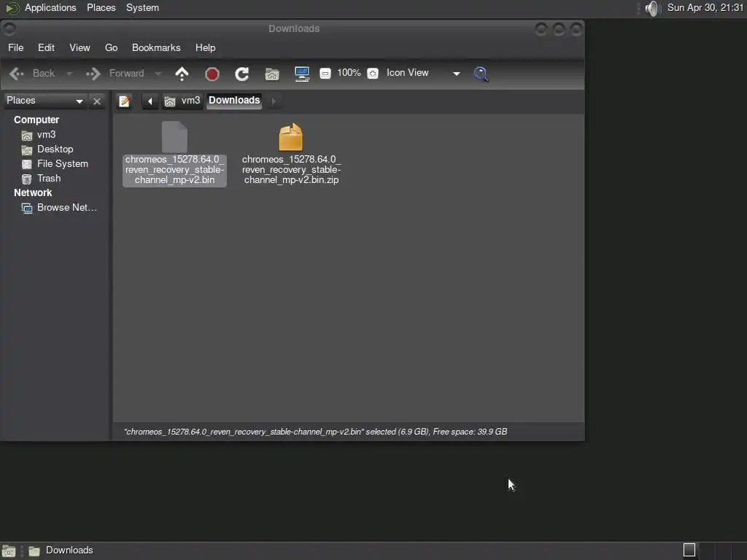This screenshot has width=747, height=560.
Task: Click the volume speaker icon
Action: [x=651, y=8]
